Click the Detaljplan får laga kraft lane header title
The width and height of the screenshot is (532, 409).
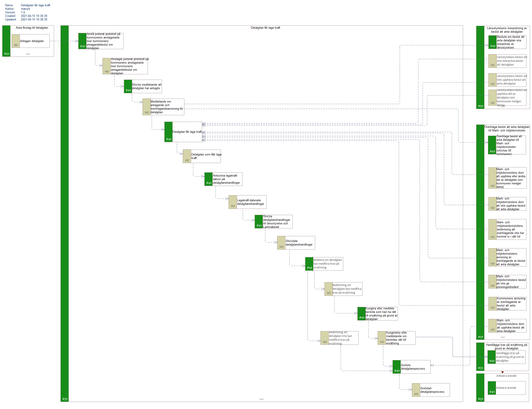click(265, 28)
